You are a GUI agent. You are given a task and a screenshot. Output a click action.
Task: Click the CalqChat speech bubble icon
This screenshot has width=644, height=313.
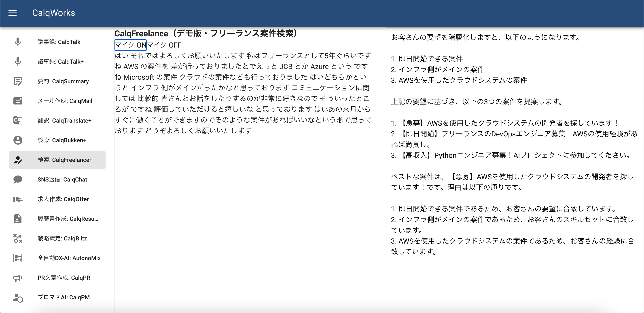tap(18, 179)
